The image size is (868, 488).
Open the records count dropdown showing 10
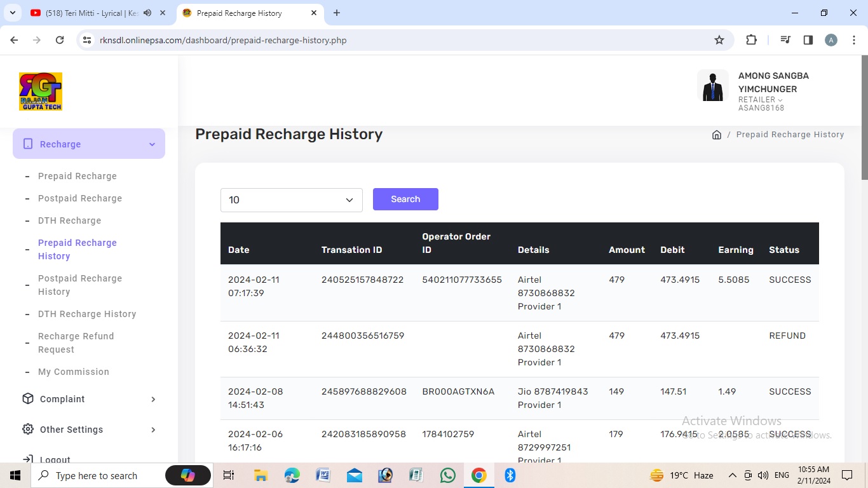(x=291, y=200)
